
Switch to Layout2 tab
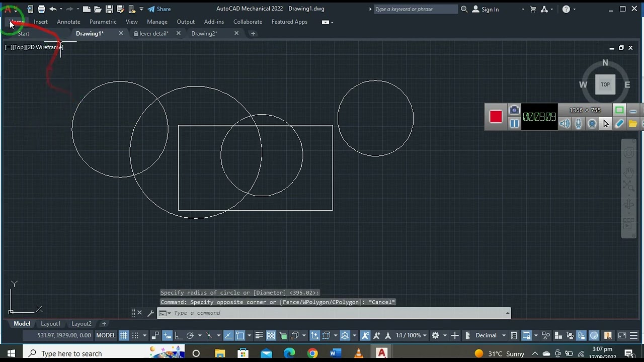pyautogui.click(x=82, y=324)
